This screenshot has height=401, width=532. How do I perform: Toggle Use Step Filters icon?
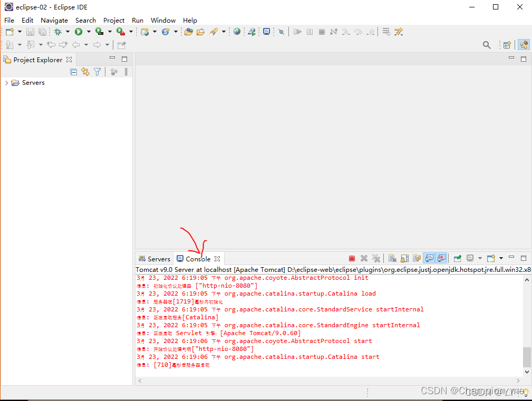pos(398,32)
